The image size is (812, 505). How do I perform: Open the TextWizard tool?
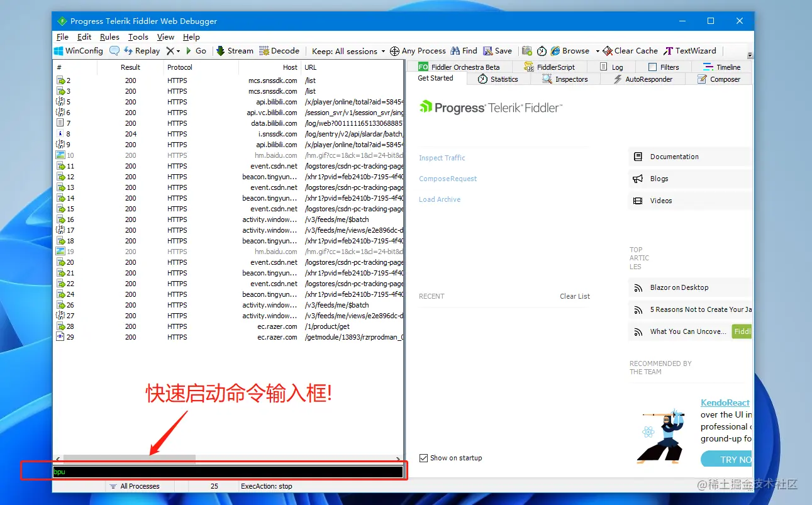coord(690,51)
